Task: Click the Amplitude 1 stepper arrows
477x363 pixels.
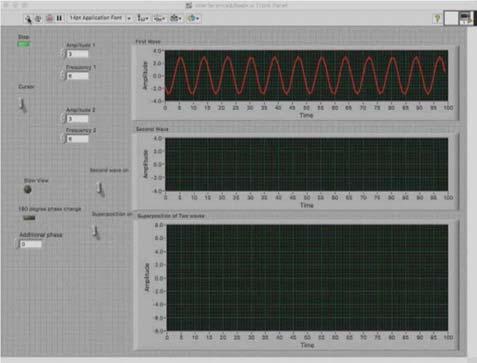Action: [x=64, y=54]
